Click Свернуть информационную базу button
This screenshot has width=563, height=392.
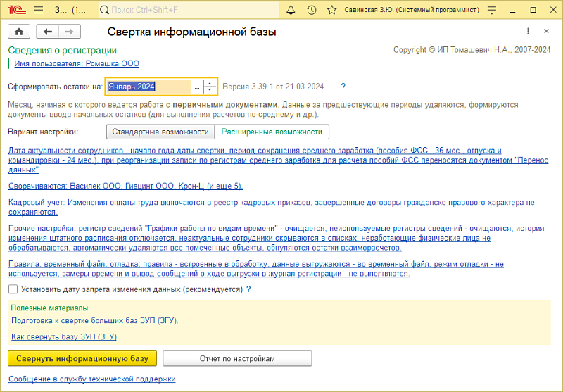tap(82, 358)
